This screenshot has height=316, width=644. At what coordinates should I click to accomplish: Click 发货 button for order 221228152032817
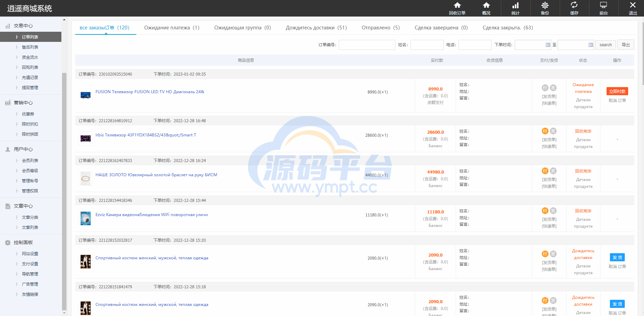coord(617,257)
